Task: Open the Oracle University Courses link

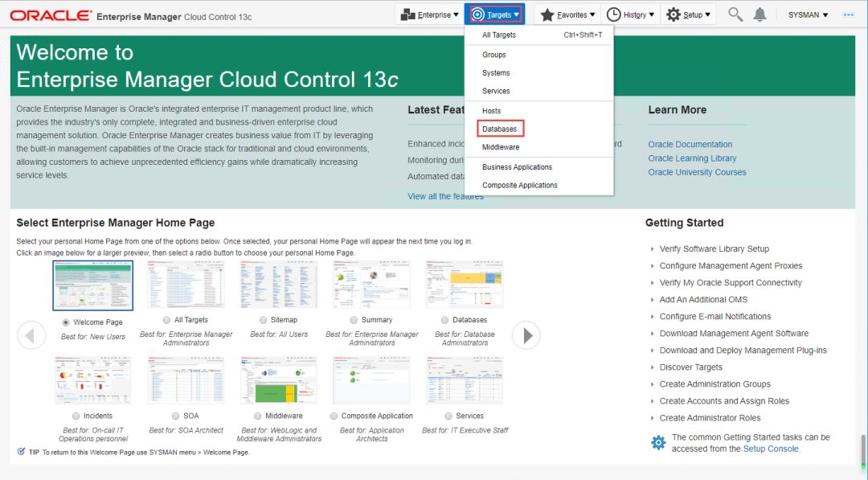Action: [697, 172]
